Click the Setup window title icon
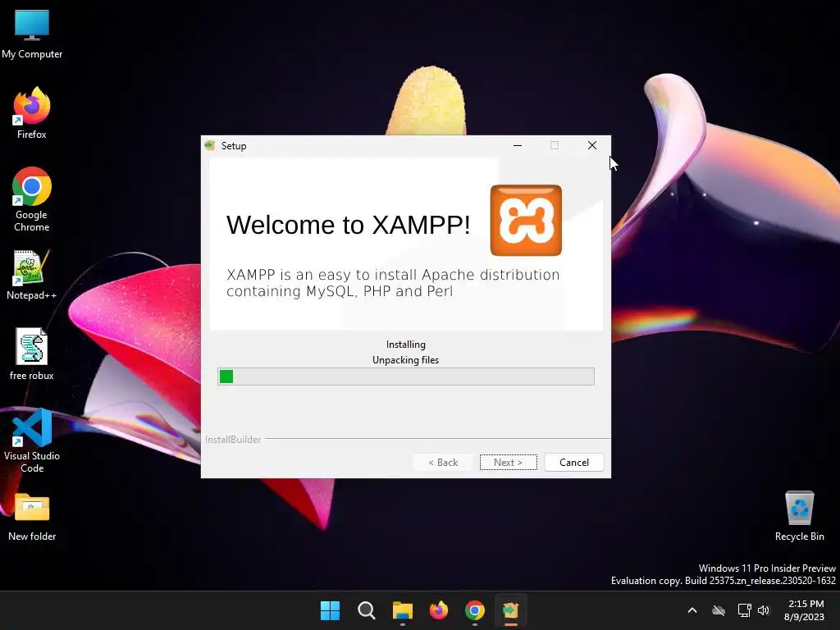840x630 pixels. (x=209, y=145)
